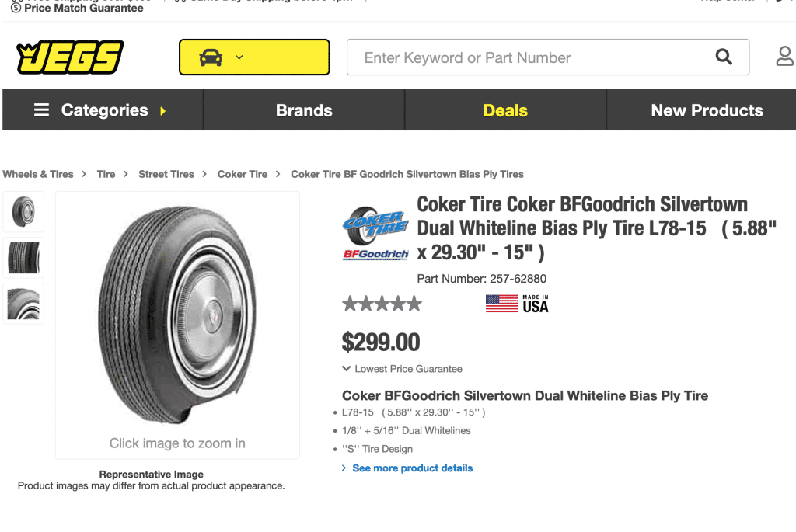The height and width of the screenshot is (532, 796).
Task: Click the JEGS logo
Action: coord(70,57)
